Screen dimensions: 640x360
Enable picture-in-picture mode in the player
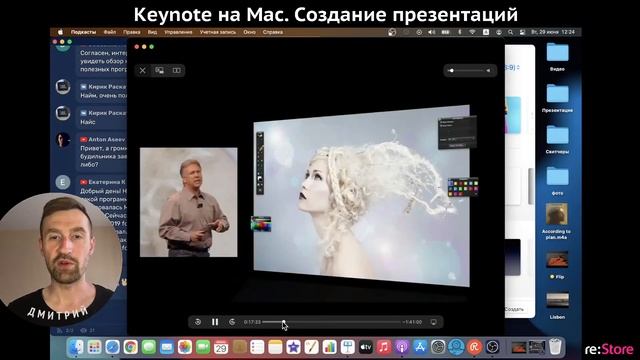pyautogui.click(x=160, y=71)
